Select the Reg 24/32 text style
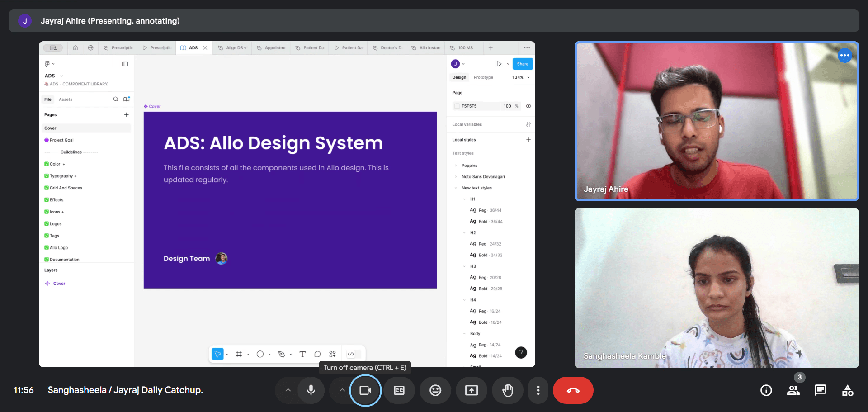868x412 pixels. (486, 244)
